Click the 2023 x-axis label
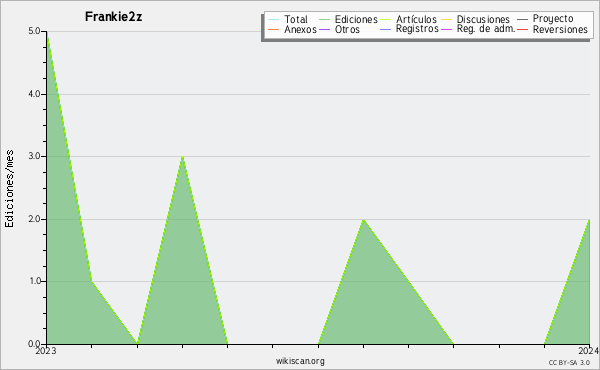 point(46,351)
